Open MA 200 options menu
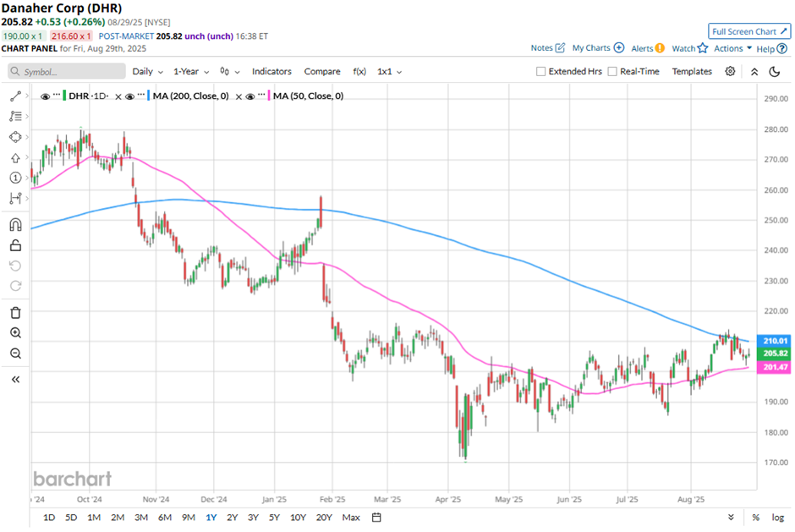The image size is (795, 532). [141, 95]
